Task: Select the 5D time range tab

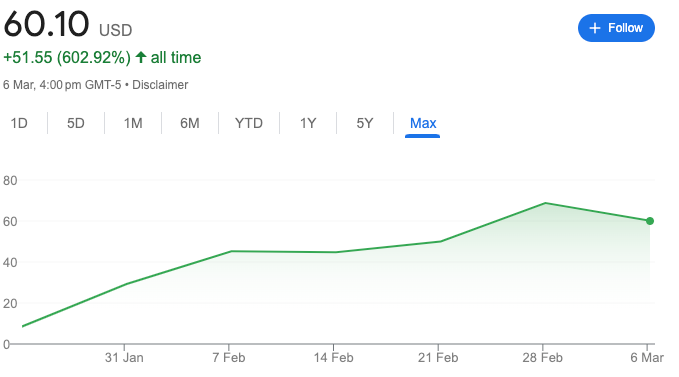Action: click(x=76, y=123)
